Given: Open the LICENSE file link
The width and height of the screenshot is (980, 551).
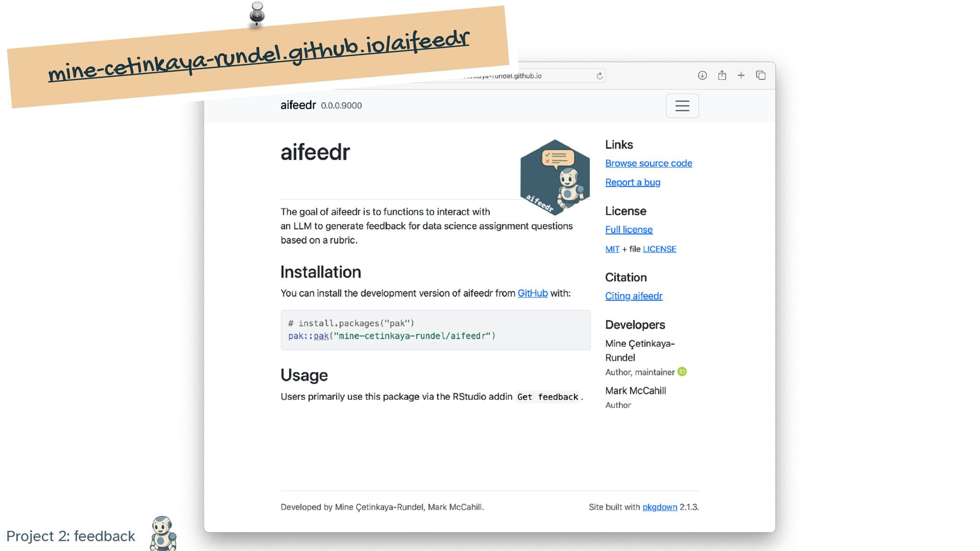Looking at the screenshot, I should pos(659,249).
